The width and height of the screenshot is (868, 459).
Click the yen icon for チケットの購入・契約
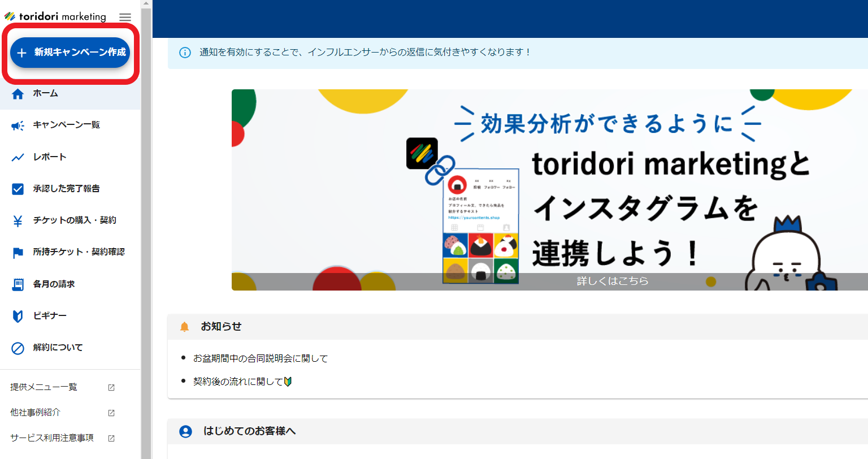(18, 221)
